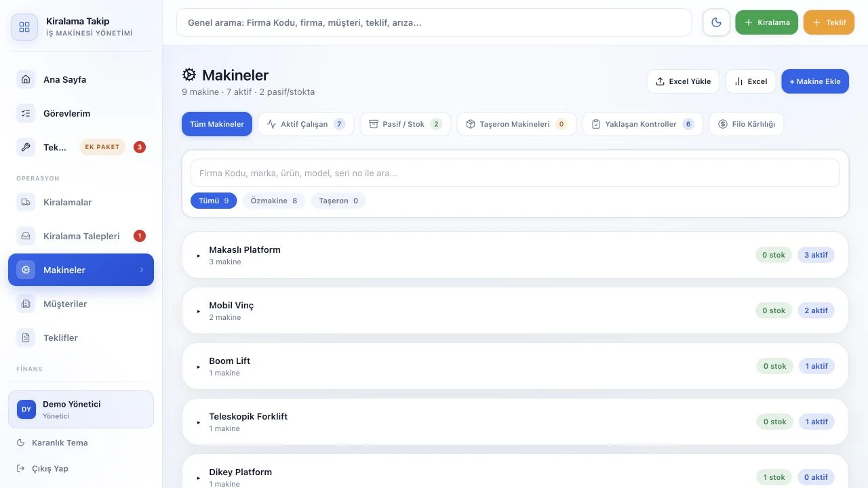
Task: Open the wrench icon with EK PAKET badge
Action: pyautogui.click(x=26, y=147)
